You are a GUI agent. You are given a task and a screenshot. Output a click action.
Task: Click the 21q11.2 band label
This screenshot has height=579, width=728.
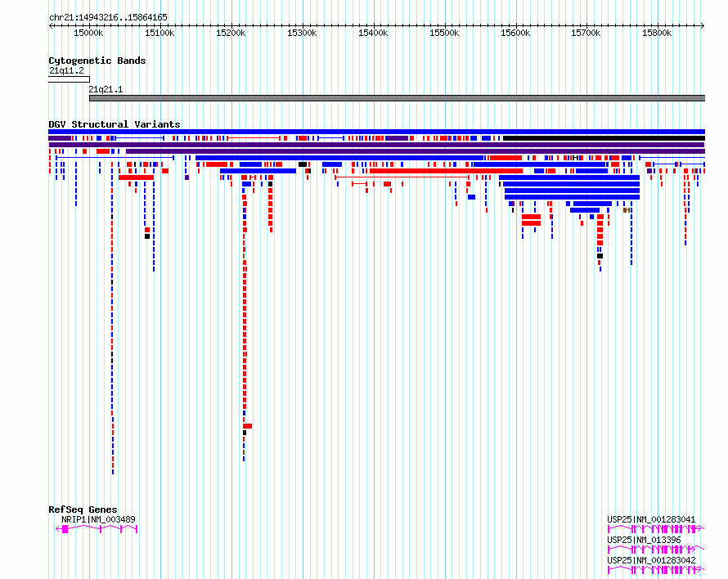pyautogui.click(x=66, y=70)
